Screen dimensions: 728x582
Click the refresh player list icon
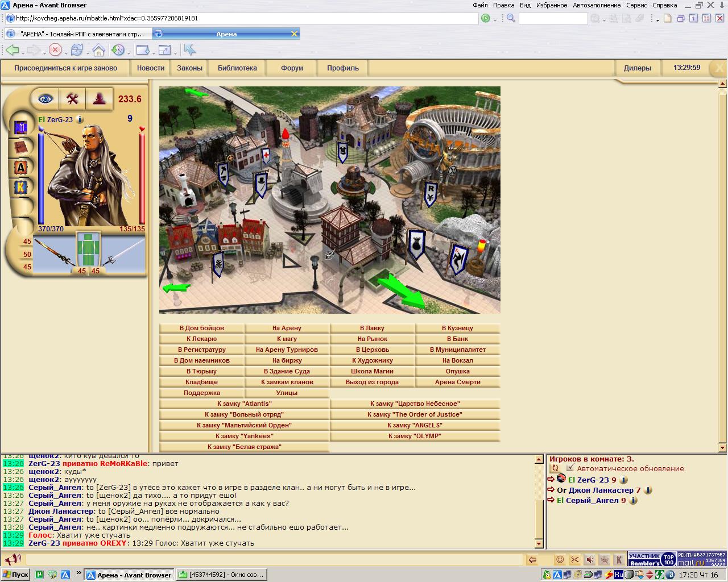click(x=555, y=468)
